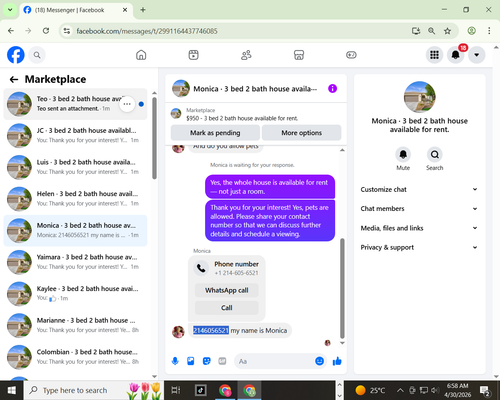Bookmark this page with the star icon
The height and width of the screenshot is (400, 500).
(447, 31)
